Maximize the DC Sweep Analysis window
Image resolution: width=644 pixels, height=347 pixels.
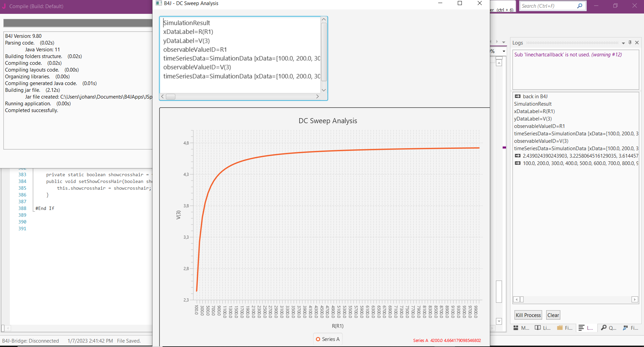point(460,3)
